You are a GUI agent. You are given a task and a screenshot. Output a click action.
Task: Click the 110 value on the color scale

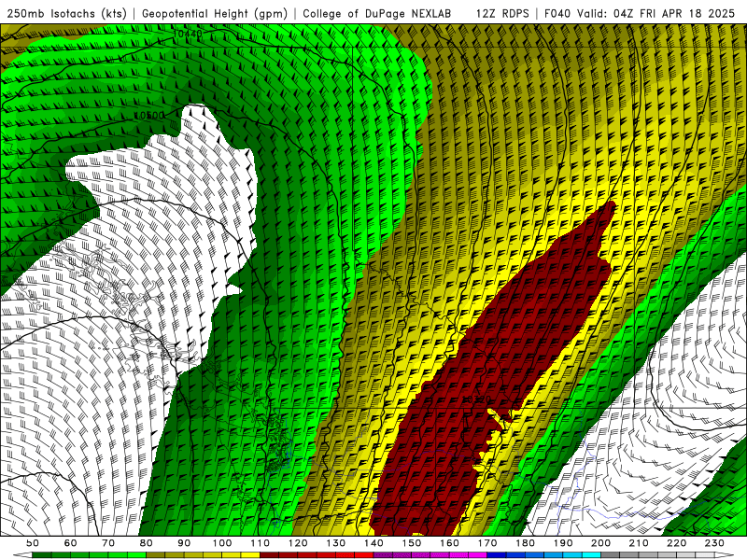pyautogui.click(x=261, y=543)
